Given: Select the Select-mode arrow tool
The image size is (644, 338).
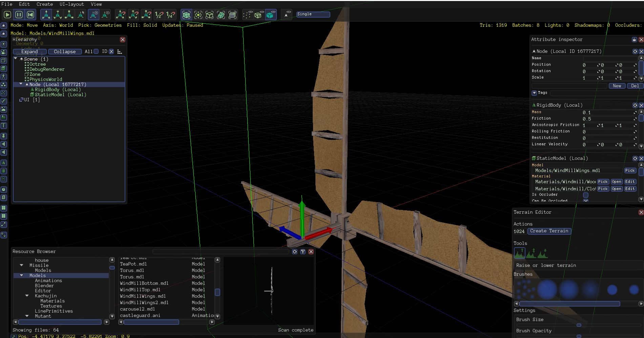Looking at the screenshot, I should click(81, 15).
